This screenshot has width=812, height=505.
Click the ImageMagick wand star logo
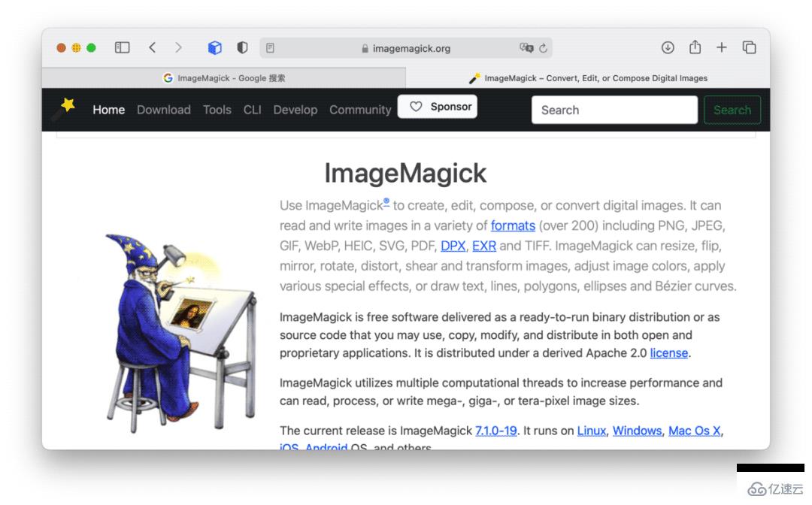click(x=65, y=109)
